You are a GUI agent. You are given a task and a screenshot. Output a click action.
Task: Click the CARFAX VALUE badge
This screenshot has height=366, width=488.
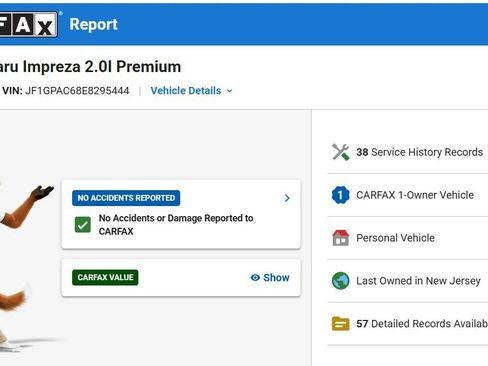pyautogui.click(x=105, y=277)
